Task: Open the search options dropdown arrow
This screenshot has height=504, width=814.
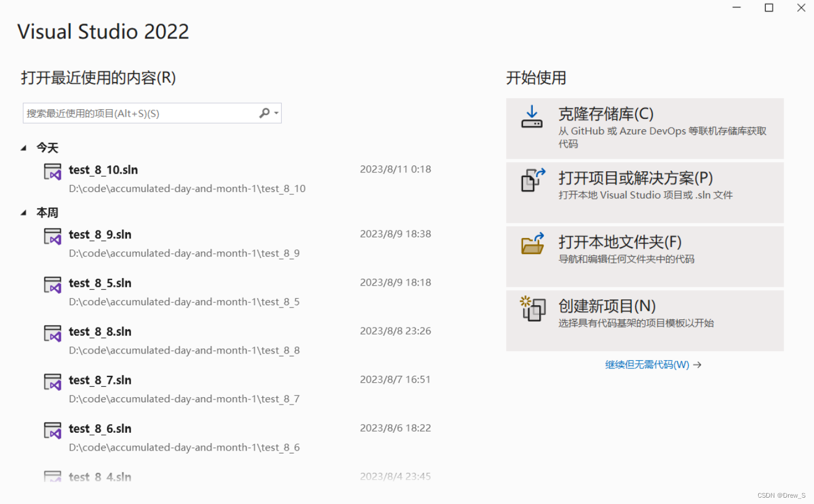Action: point(277,113)
